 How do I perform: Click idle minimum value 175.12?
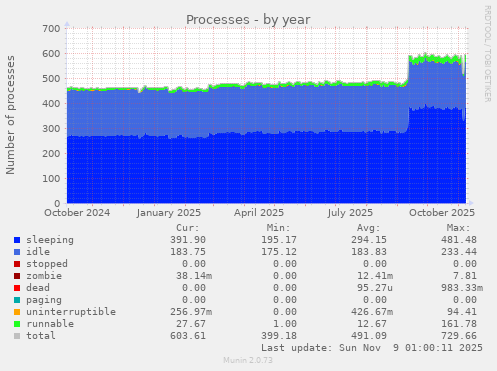coord(279,252)
